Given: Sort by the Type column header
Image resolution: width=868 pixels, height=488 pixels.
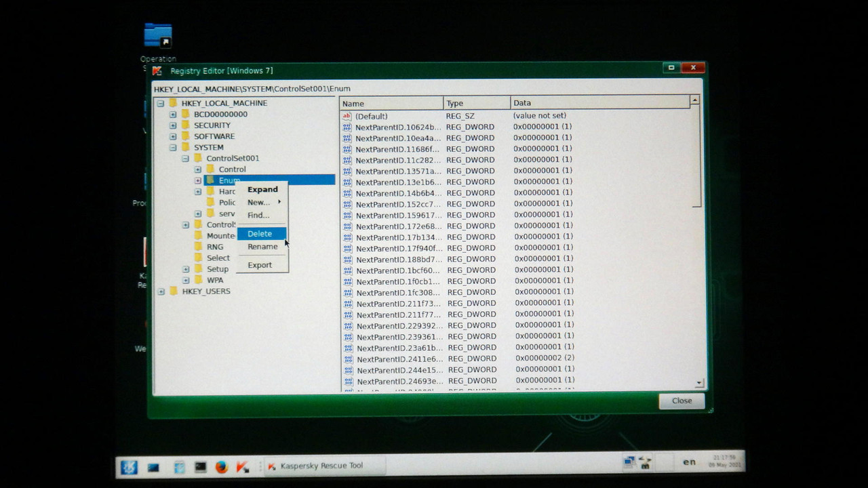Looking at the screenshot, I should 477,103.
